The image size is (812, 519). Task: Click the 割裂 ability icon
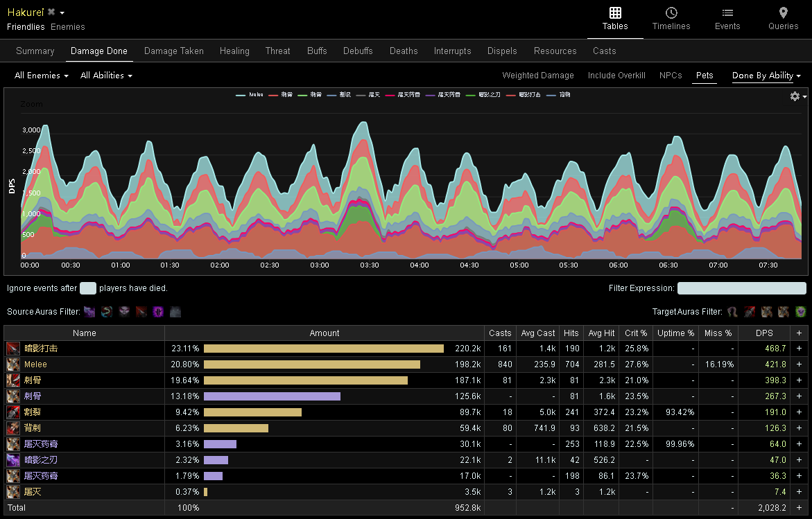click(13, 412)
